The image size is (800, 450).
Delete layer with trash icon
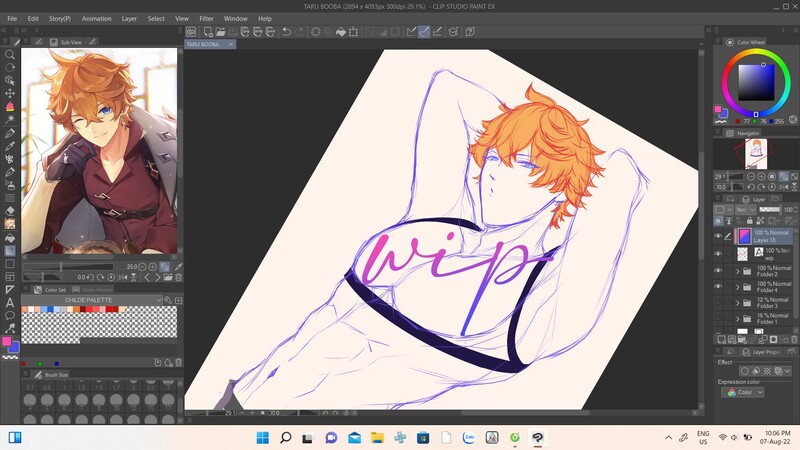(794, 339)
